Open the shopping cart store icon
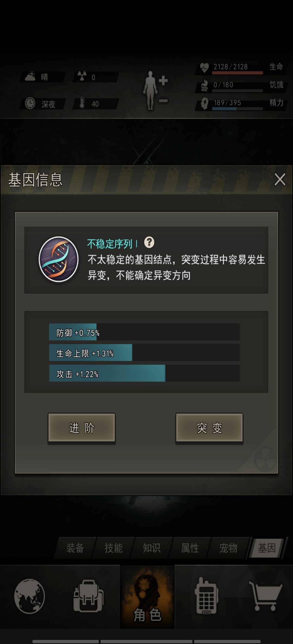The width and height of the screenshot is (293, 644). click(265, 596)
